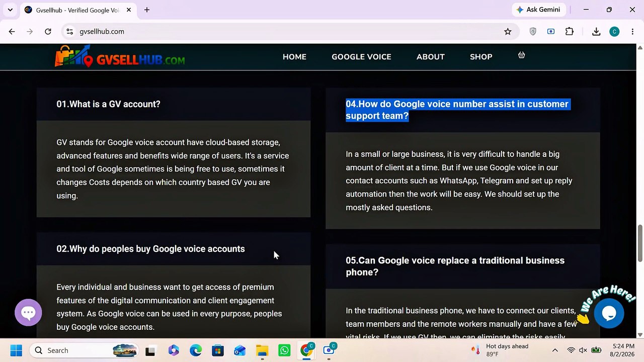This screenshot has width=644, height=362.
Task: Click the 'Every individual and business' paragraph
Action: [169, 307]
